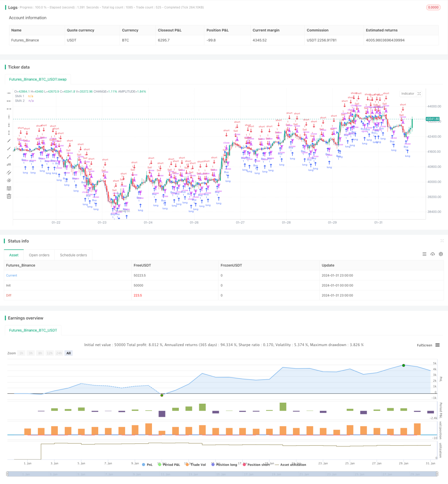The image size is (448, 484).
Task: Click the cloud download icon
Action: 432,254
